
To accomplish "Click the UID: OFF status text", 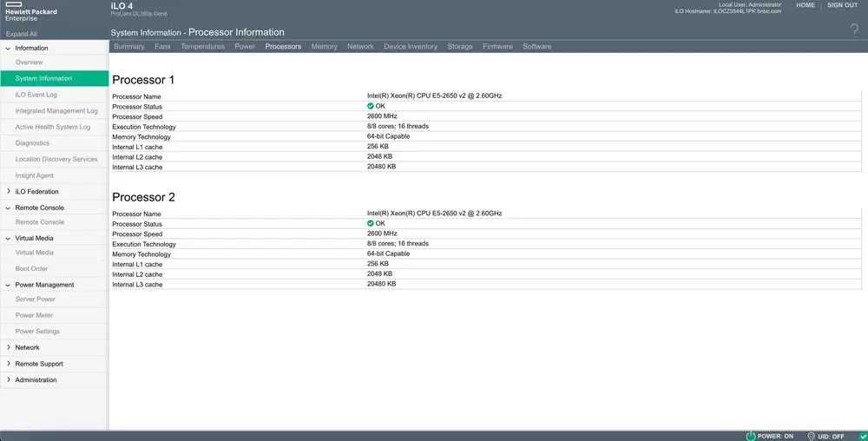I will pos(831,436).
